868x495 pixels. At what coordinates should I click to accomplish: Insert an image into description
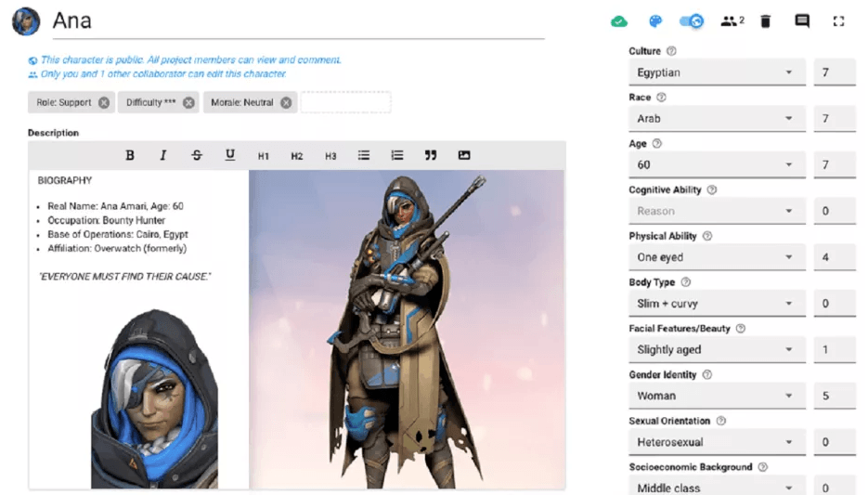point(464,155)
